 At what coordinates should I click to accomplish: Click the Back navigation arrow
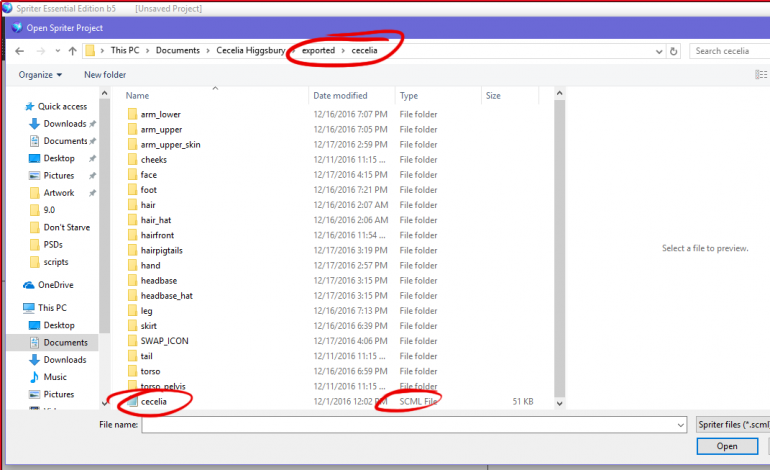click(x=17, y=50)
